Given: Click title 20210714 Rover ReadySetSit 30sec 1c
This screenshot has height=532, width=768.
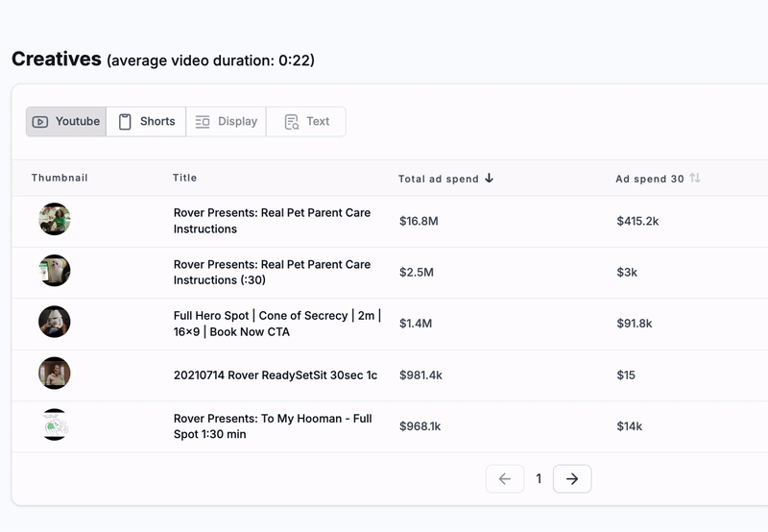Looking at the screenshot, I should (276, 375).
